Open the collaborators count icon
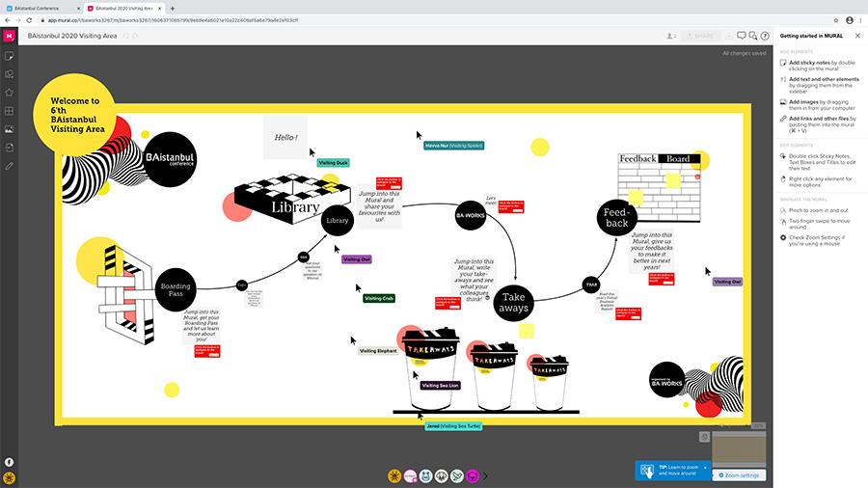The image size is (868, 488). [x=671, y=36]
